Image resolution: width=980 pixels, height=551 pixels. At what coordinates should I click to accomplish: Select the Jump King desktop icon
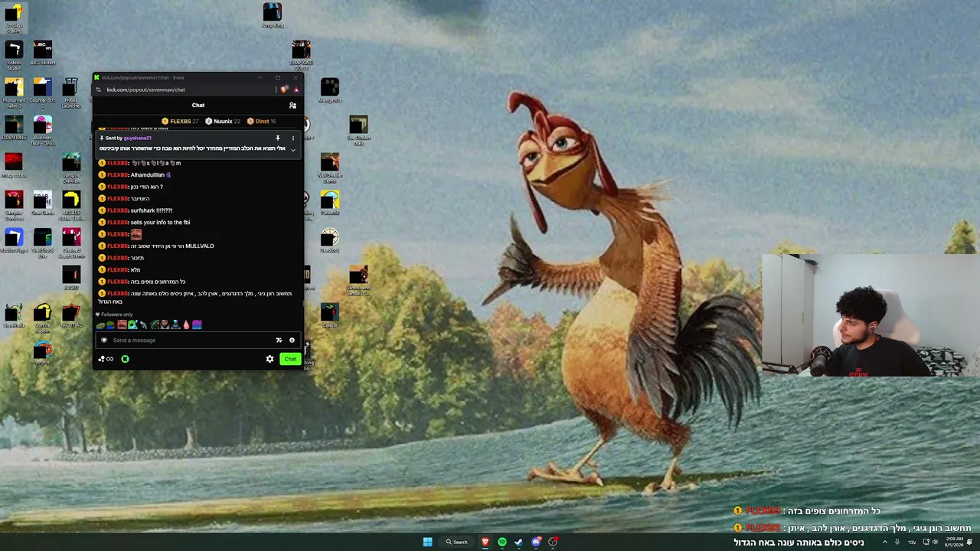click(273, 15)
